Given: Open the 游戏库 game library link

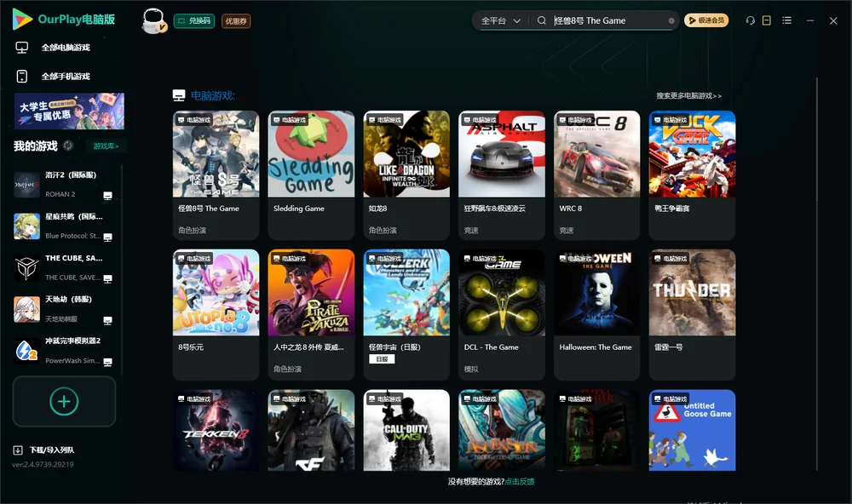Looking at the screenshot, I should [106, 146].
